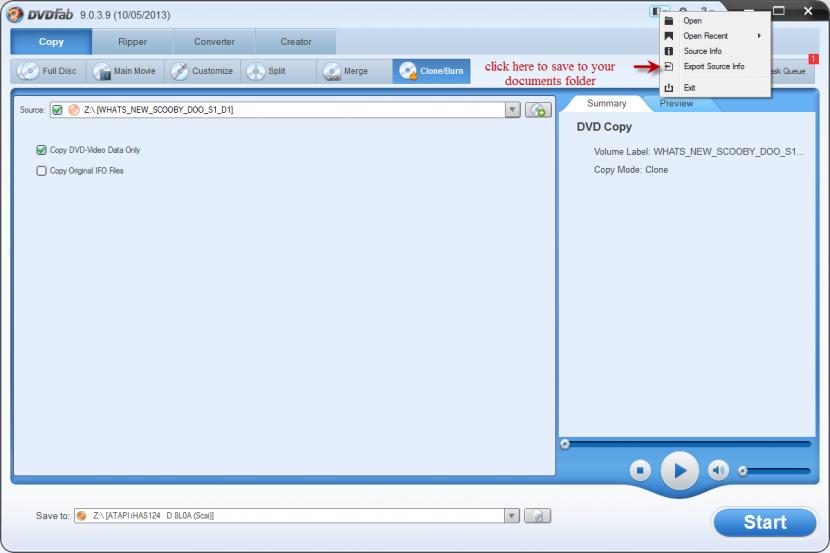Choose Open from the menu
This screenshot has height=553, width=830.
(x=715, y=21)
